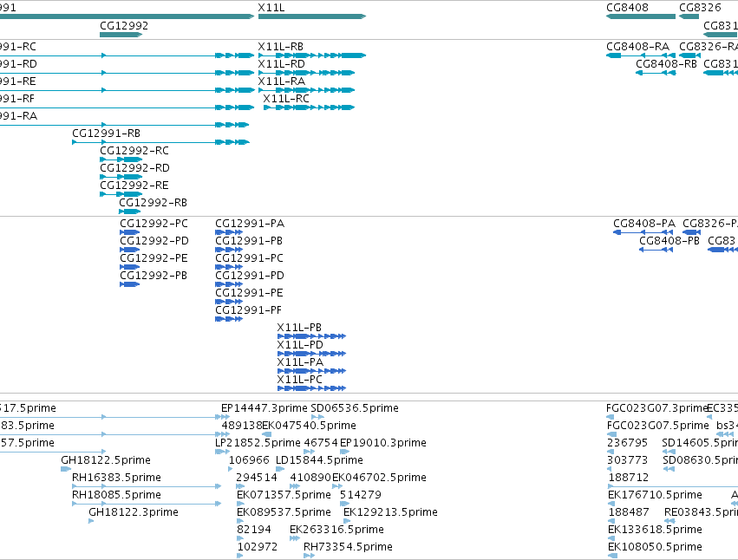The width and height of the screenshot is (738, 560).
Task: Click the X11L-PC protein label
Action: (300, 381)
